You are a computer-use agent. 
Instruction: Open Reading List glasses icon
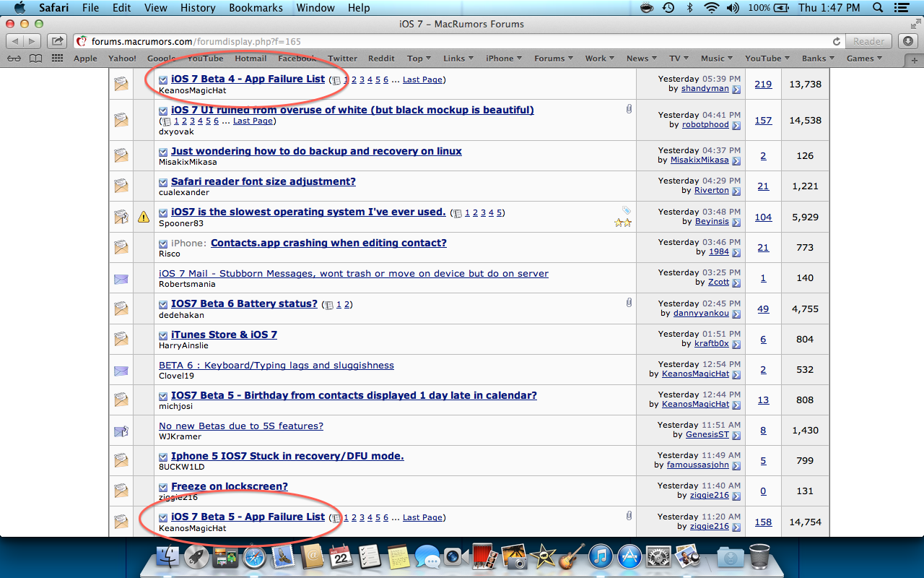[14, 59]
